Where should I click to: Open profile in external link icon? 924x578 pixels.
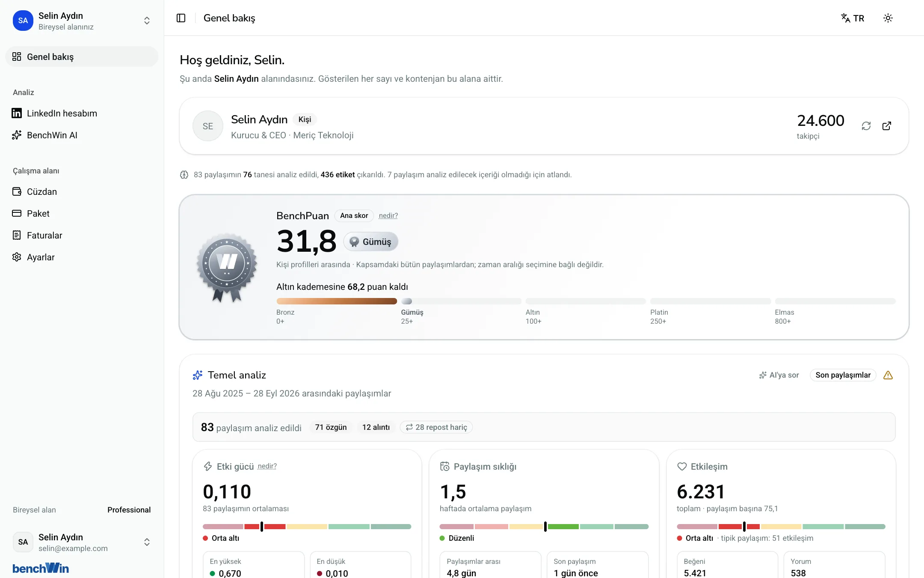click(887, 126)
